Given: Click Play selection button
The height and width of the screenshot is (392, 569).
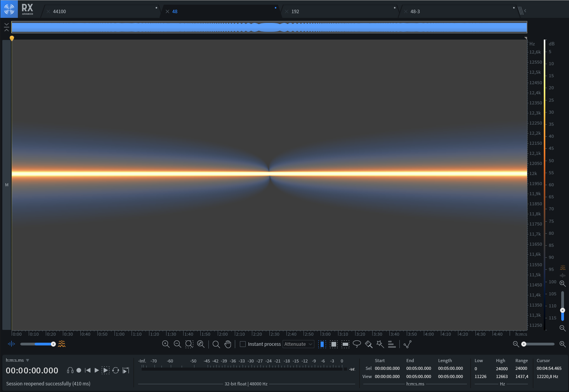Looking at the screenshot, I should (106, 370).
